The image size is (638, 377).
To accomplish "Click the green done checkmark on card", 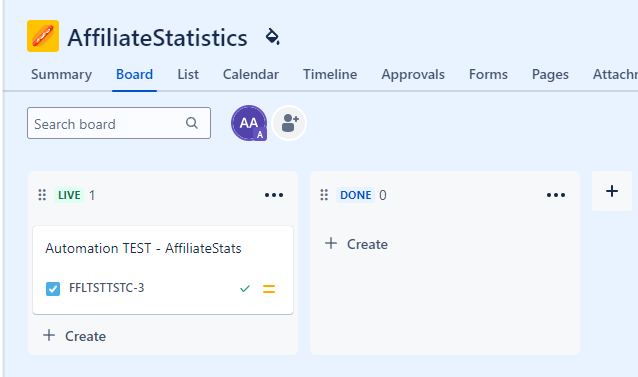I will point(245,289).
